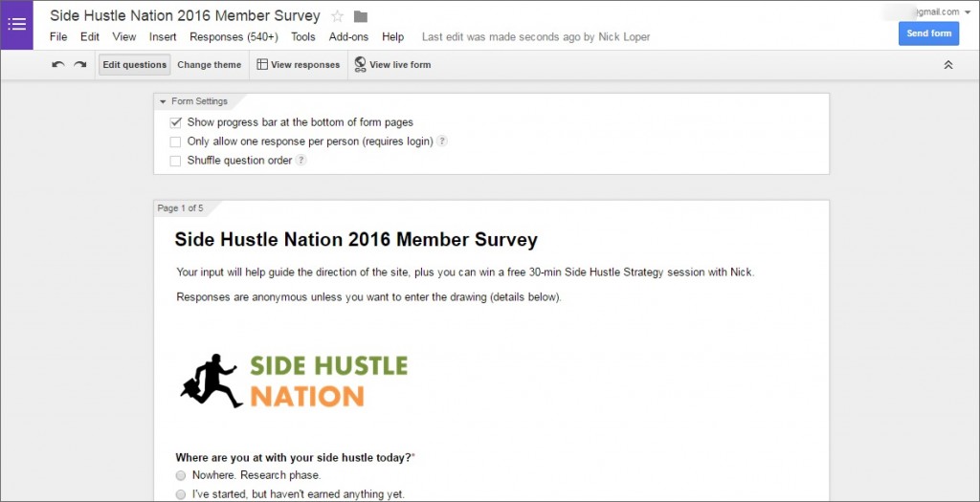Select the large survey heading on page 1
Viewport: 980px width, 502px height.
[356, 240]
